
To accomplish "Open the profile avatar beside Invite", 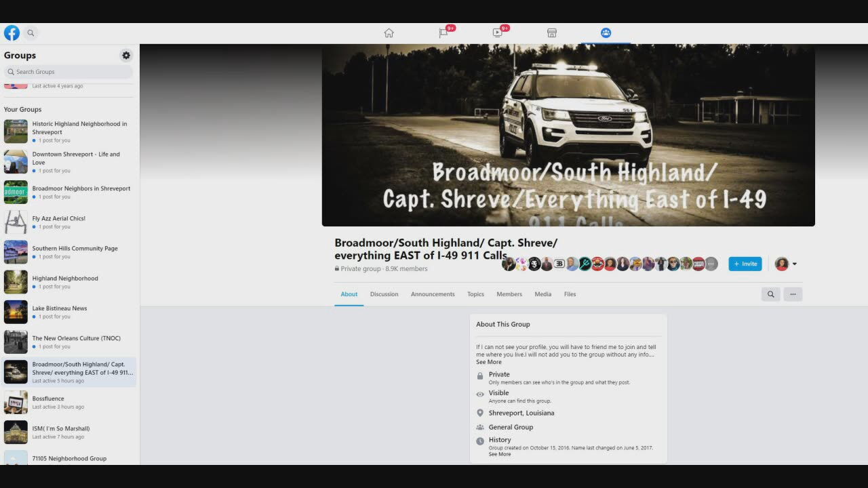I will click(x=782, y=264).
